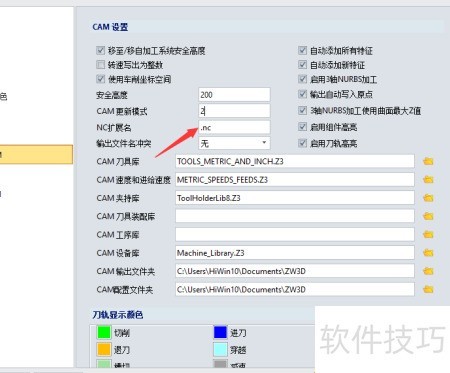Click the ToolHolderLib8.Z3 field
This screenshot has width=450, height=373.
coord(295,198)
